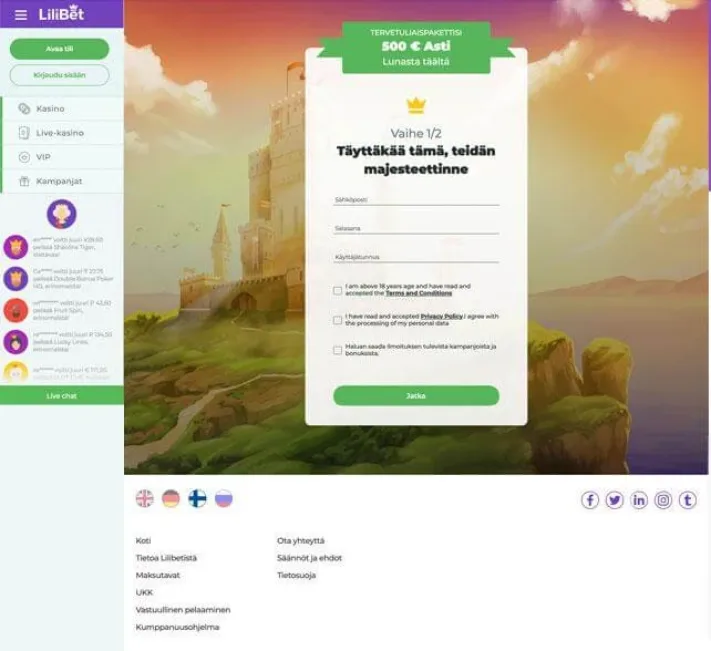Open Kasino in the sidebar
Screen dimensions: 711x651
coord(63,109)
